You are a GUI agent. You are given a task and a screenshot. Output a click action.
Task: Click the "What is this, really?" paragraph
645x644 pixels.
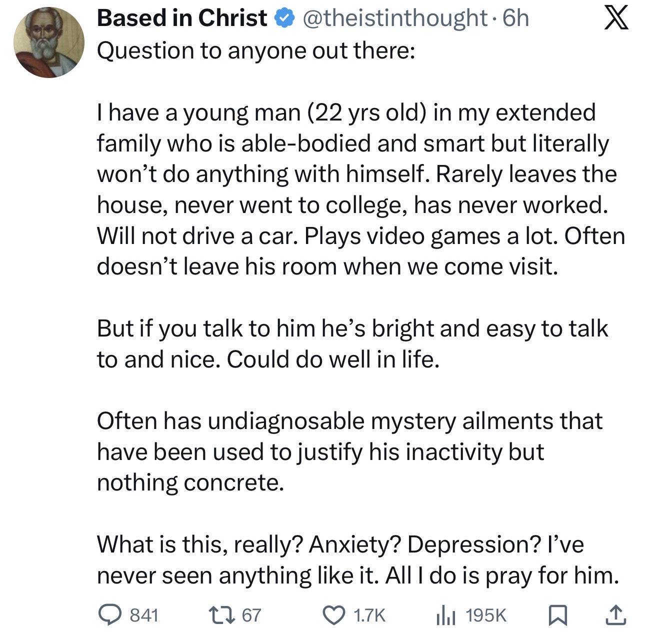357,559
